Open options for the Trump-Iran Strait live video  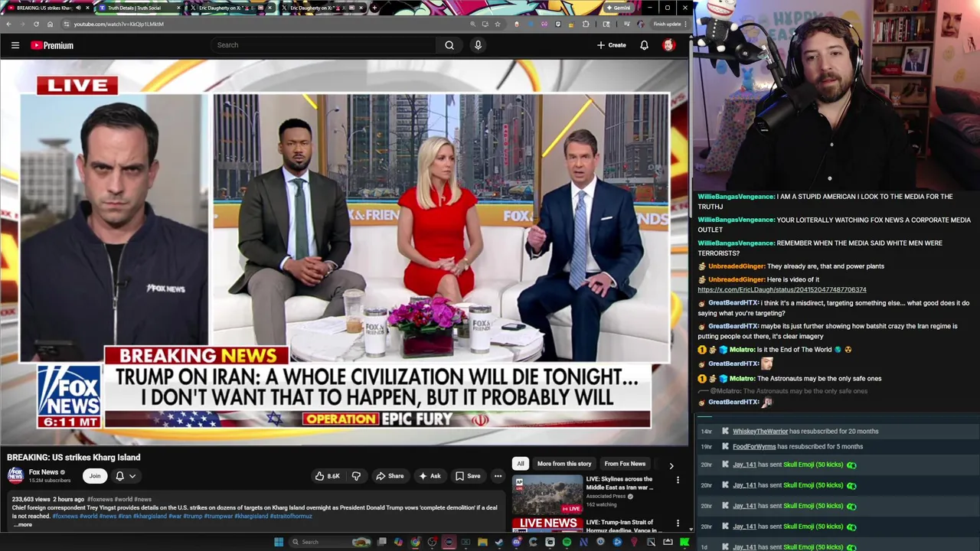(x=678, y=524)
